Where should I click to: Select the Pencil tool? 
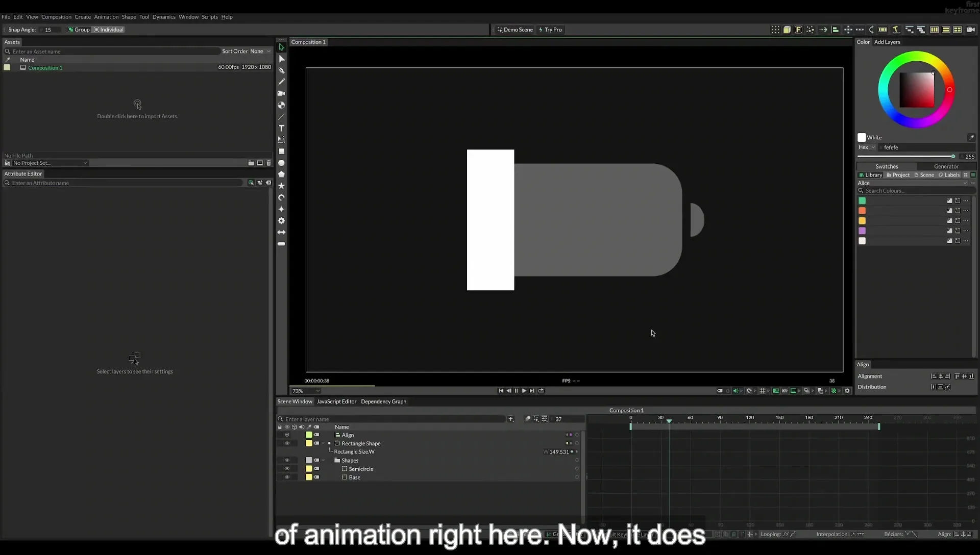click(x=281, y=82)
